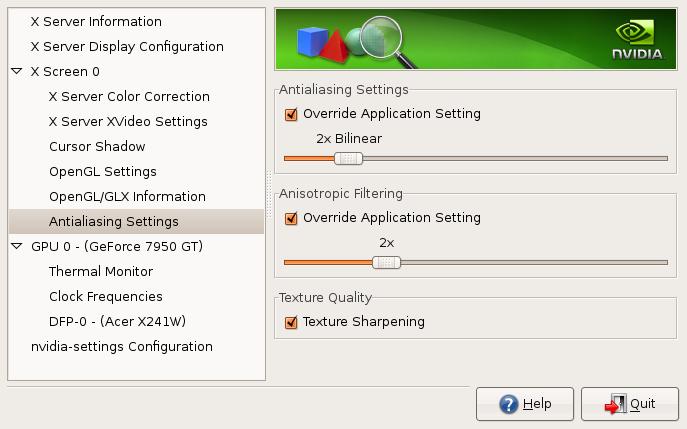Show the Thermal Monitor page
Image resolution: width=687 pixels, height=429 pixels.
pyautogui.click(x=101, y=271)
